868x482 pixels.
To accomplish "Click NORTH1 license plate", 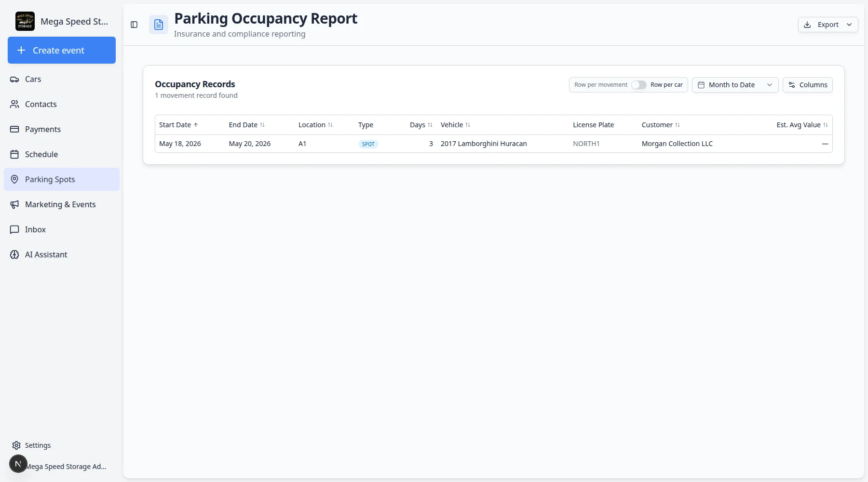I will coord(586,144).
